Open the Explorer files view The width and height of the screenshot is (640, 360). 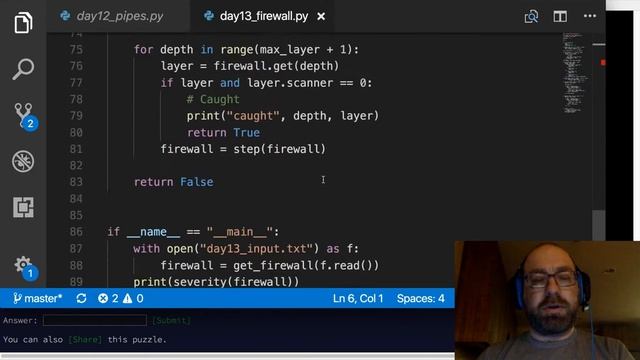pos(23,22)
